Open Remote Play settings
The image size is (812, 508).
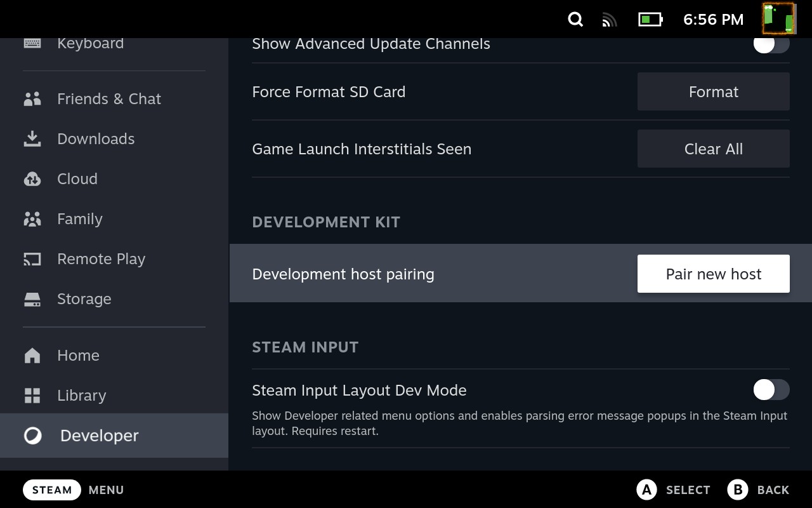pos(32,258)
